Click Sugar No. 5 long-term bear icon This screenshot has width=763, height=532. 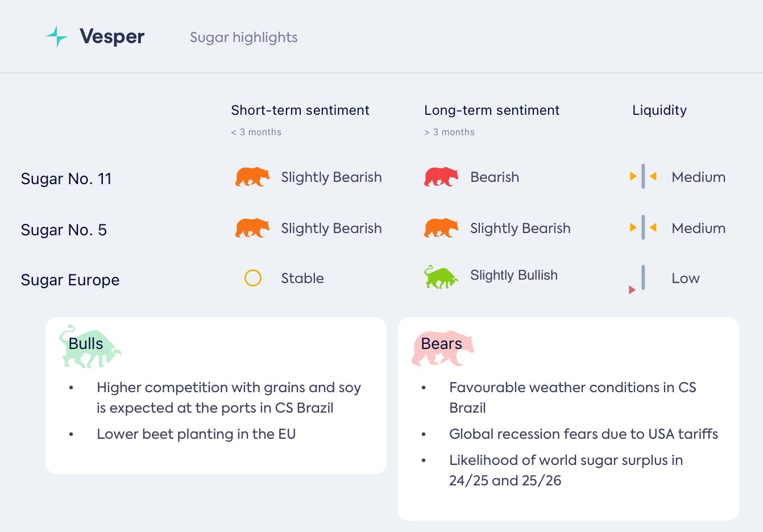[x=441, y=228]
